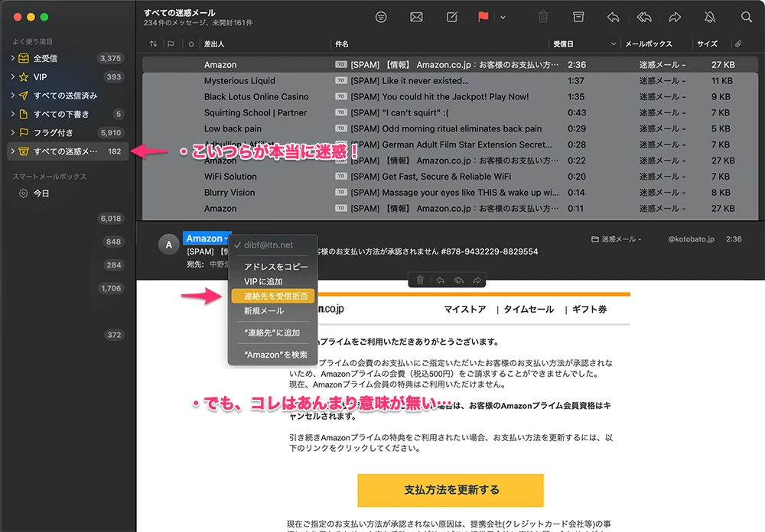
Task: Delete message using the toolbar trash icon
Action: 543,17
